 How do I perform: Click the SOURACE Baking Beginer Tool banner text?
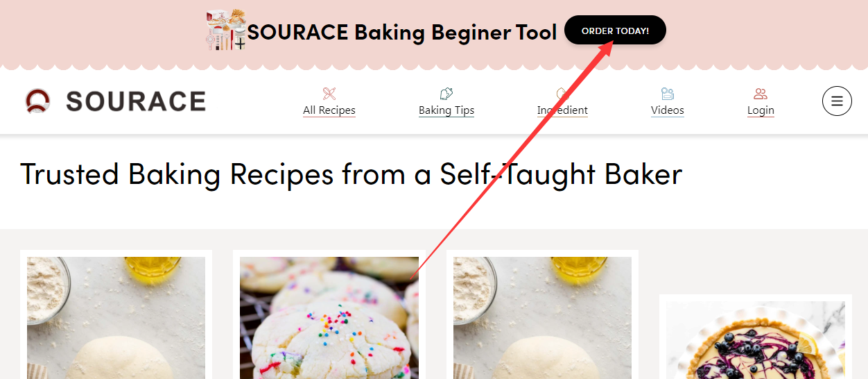402,32
